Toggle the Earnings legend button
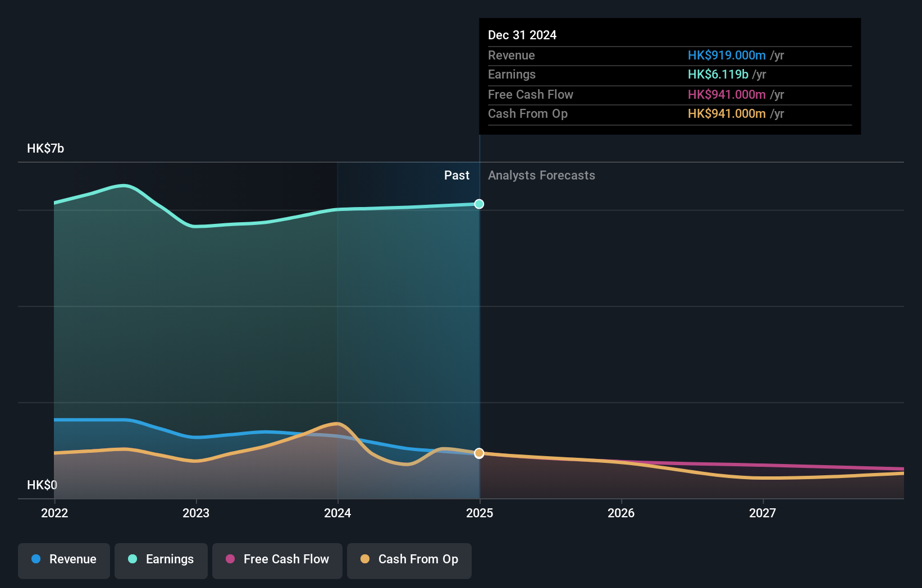 click(161, 561)
